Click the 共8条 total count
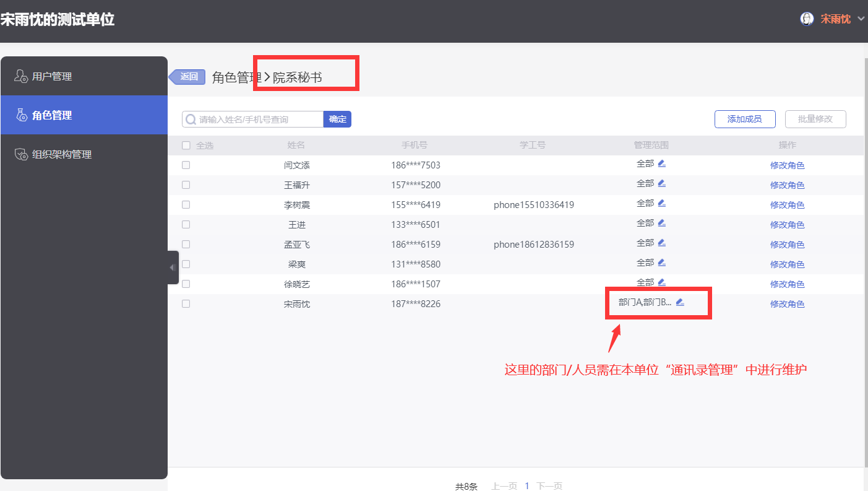 pos(466,486)
